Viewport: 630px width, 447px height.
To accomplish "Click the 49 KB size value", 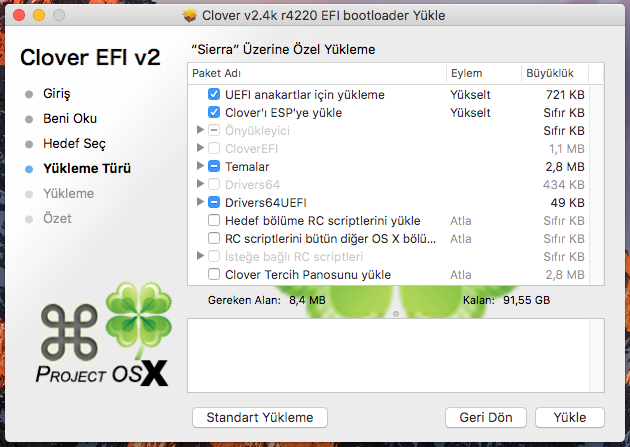I will pos(567,202).
